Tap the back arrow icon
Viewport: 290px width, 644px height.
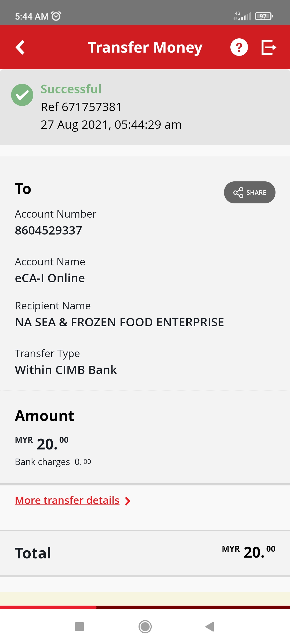click(20, 47)
